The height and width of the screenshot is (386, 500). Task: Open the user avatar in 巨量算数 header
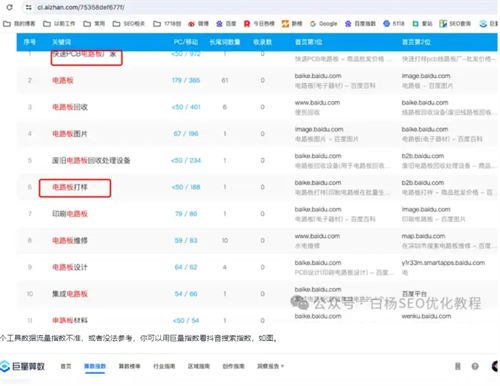[x=495, y=366]
